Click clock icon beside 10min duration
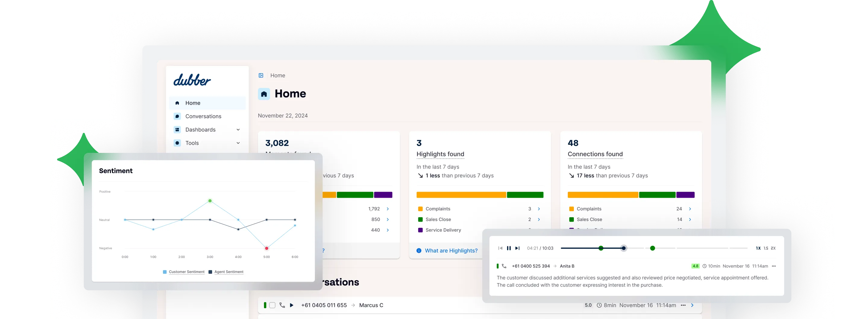Viewport: 868px width, 319px height. (704, 266)
